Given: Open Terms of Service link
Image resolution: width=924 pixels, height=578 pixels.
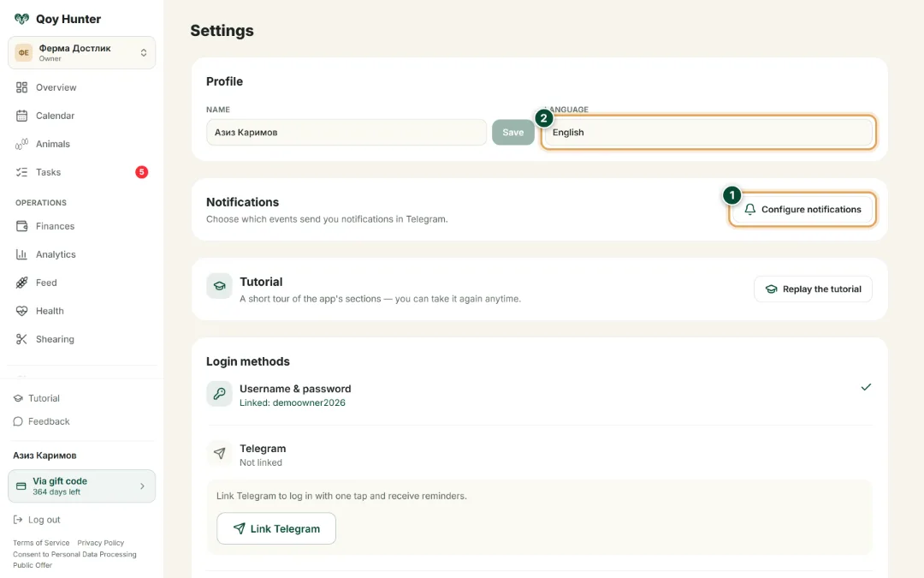Looking at the screenshot, I should (x=41, y=543).
